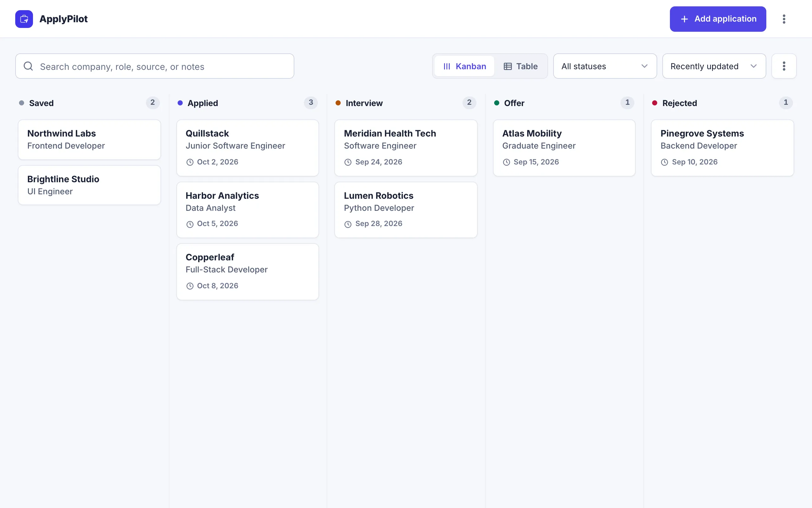This screenshot has width=812, height=508.
Task: Click the orange Interview status dot
Action: click(x=338, y=103)
